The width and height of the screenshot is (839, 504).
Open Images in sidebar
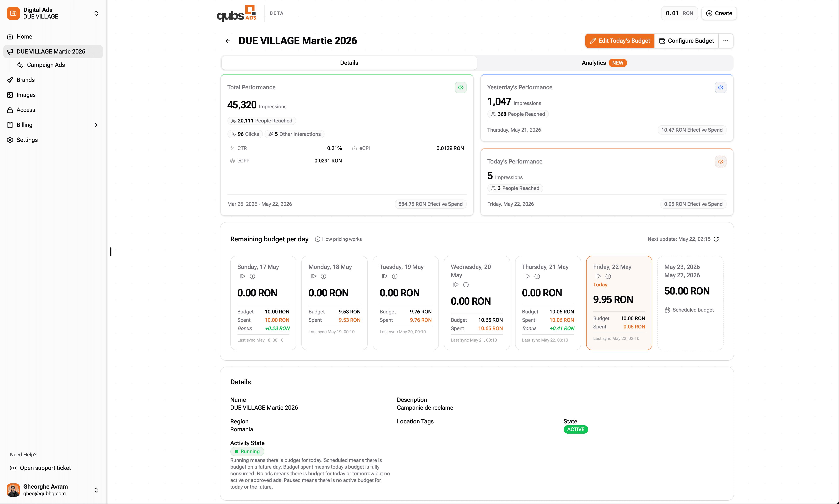pyautogui.click(x=53, y=95)
